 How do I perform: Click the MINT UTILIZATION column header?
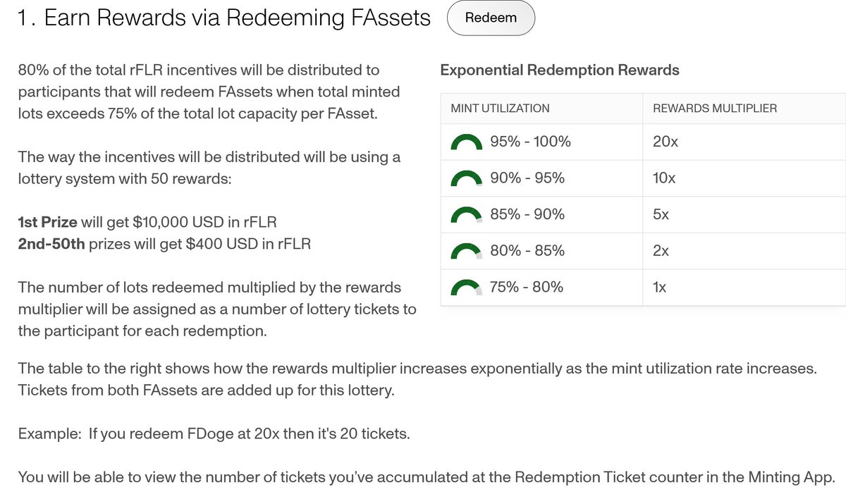pos(500,109)
